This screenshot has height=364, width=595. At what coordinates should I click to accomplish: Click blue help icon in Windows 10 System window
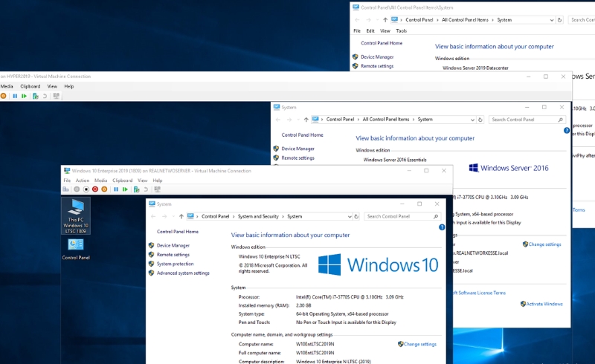(442, 227)
